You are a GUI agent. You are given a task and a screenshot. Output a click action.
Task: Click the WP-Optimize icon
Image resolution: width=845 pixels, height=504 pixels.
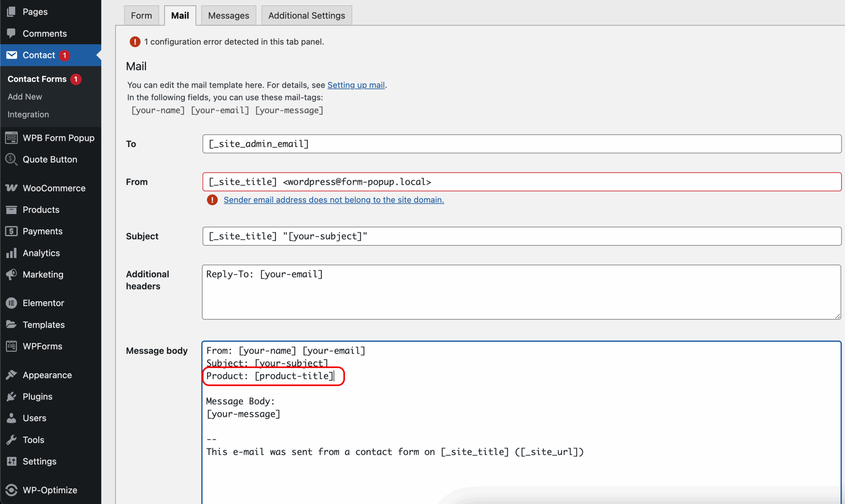pos(11,490)
